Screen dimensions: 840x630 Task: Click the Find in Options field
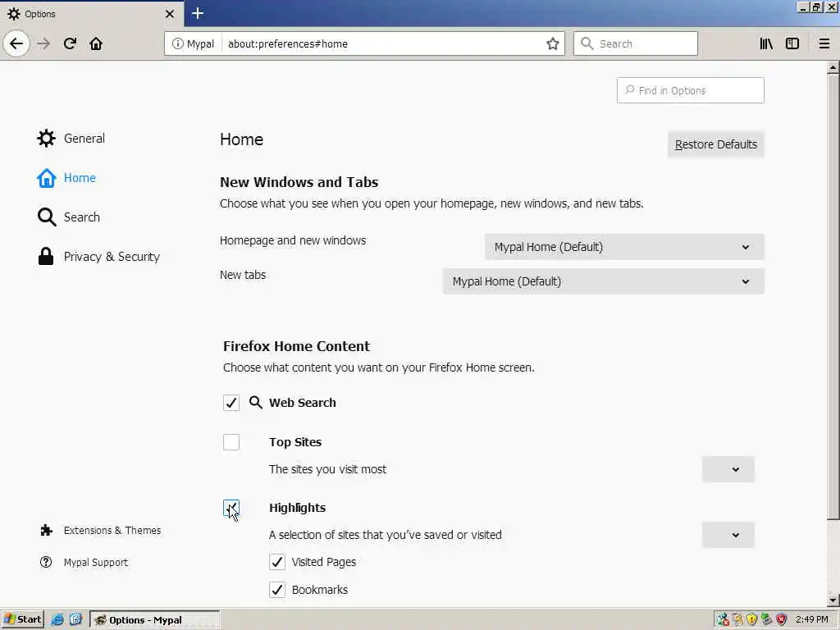click(690, 90)
